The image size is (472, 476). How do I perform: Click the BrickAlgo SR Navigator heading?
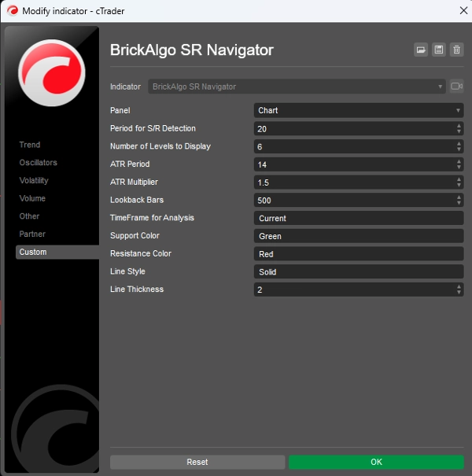pos(191,50)
